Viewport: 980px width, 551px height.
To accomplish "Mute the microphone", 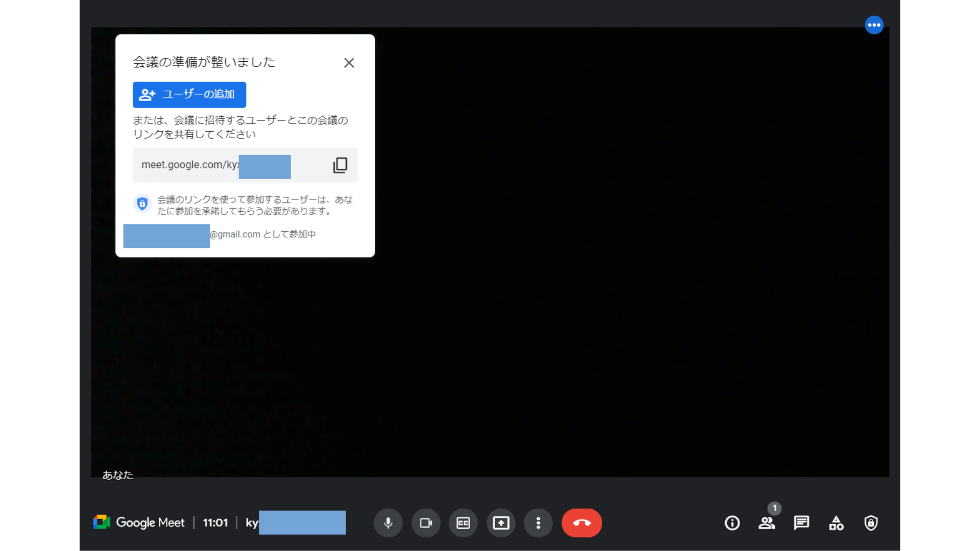I will point(388,523).
